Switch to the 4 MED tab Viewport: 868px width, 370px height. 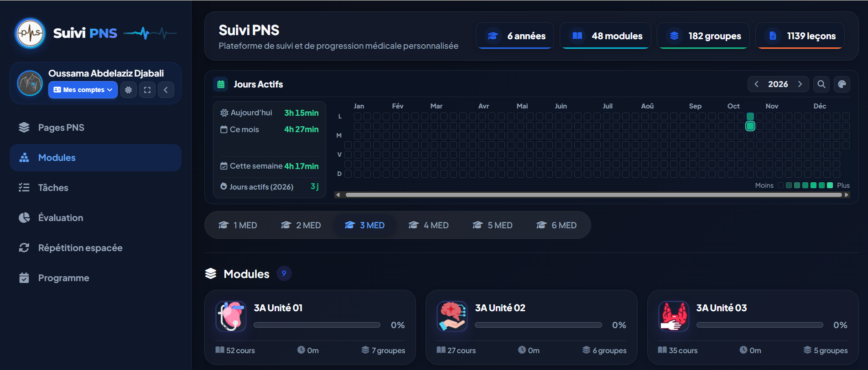(429, 225)
